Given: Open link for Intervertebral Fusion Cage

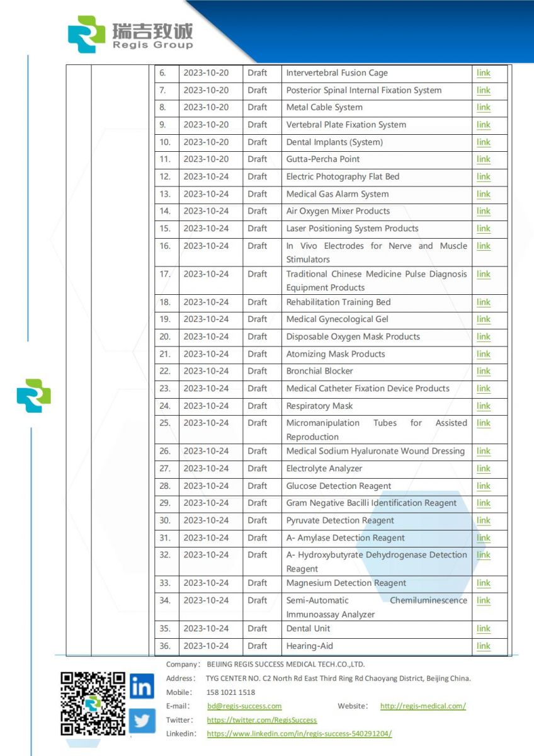Looking at the screenshot, I should pyautogui.click(x=483, y=73).
